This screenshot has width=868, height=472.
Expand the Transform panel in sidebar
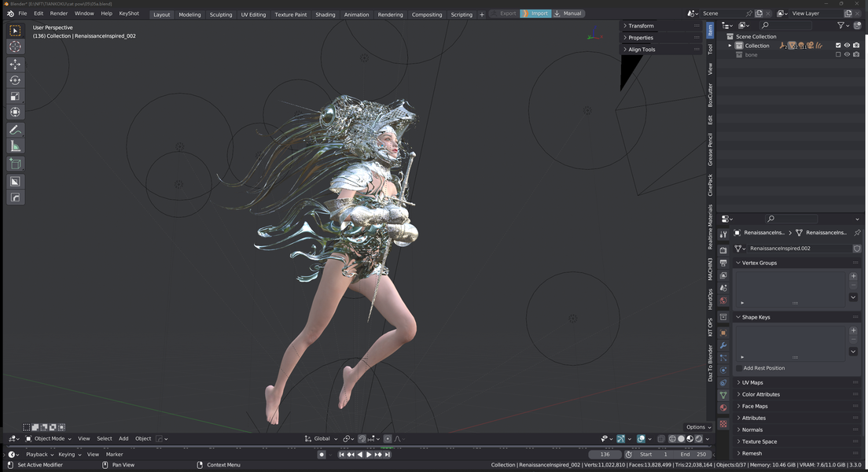coord(641,25)
